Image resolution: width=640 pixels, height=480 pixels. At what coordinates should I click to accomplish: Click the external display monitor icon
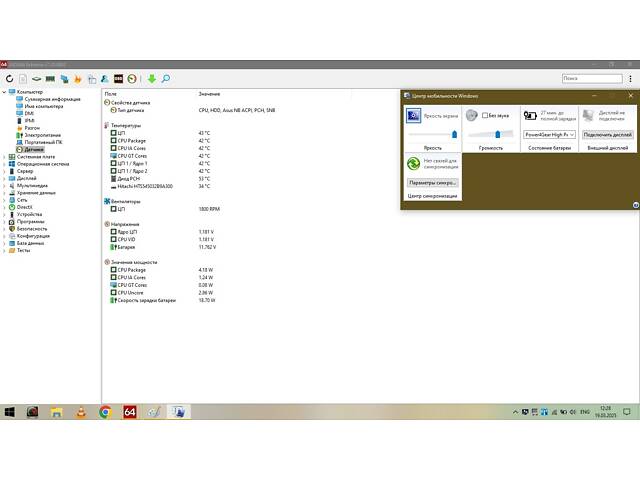tap(588, 116)
